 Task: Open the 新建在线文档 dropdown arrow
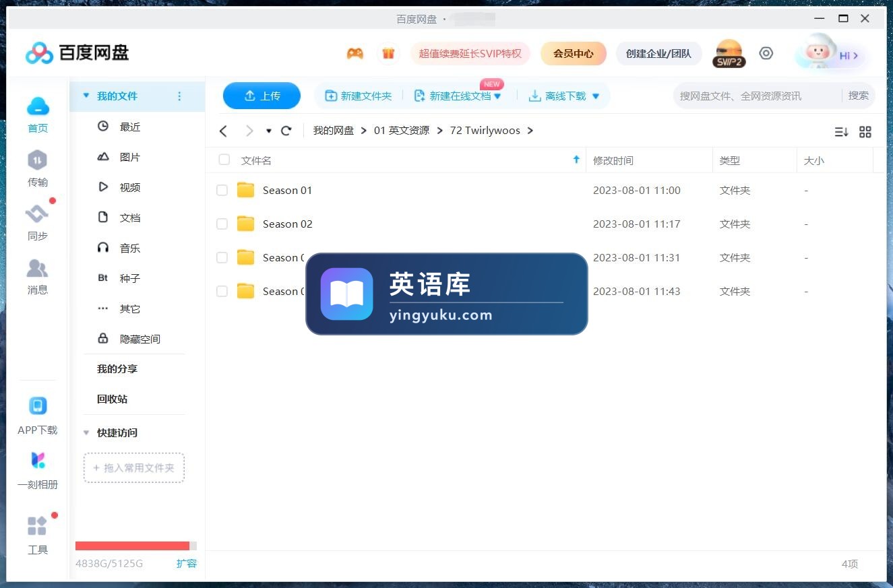497,96
